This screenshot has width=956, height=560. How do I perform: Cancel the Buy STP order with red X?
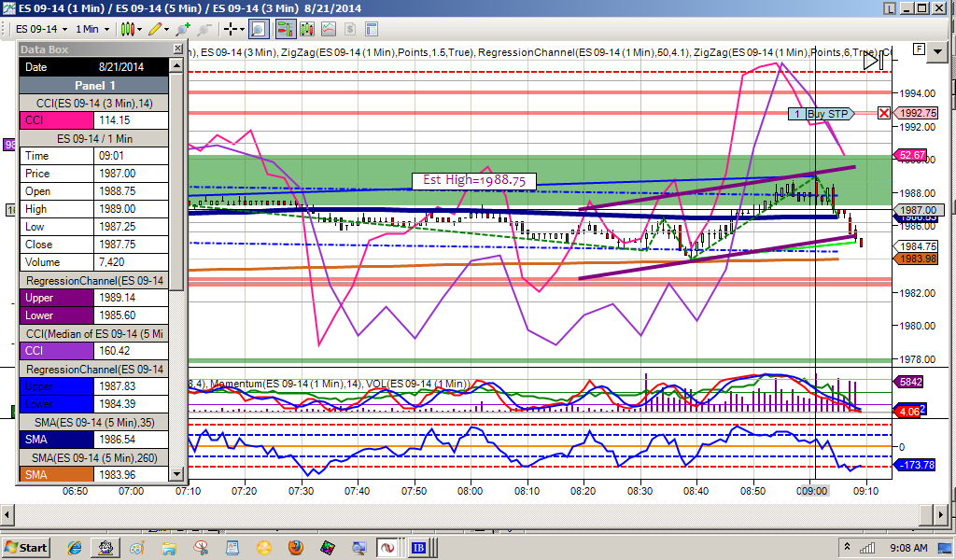[883, 113]
